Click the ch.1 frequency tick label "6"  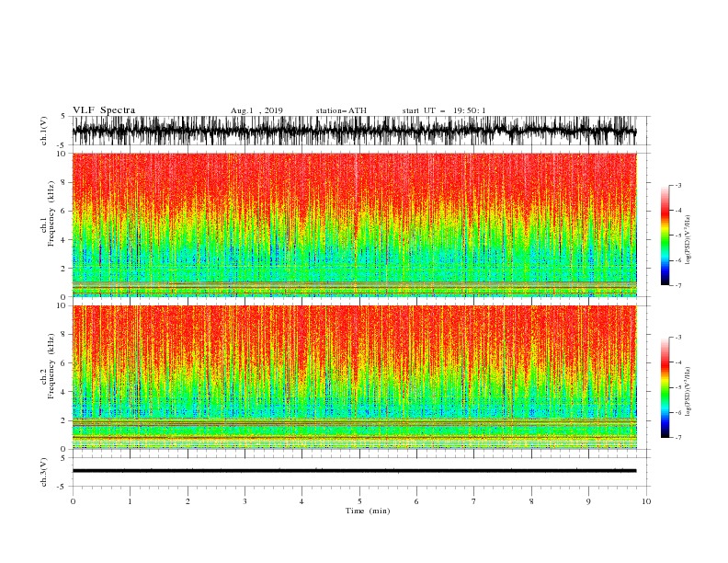(63, 211)
